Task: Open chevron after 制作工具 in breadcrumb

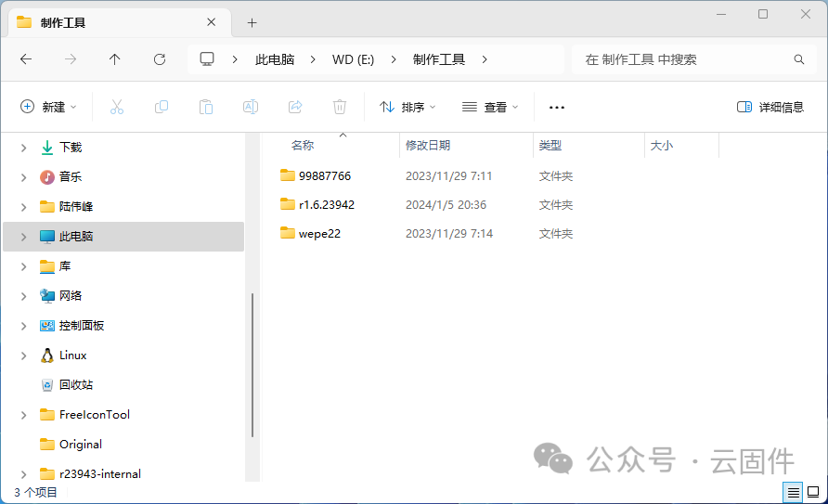Action: point(485,59)
